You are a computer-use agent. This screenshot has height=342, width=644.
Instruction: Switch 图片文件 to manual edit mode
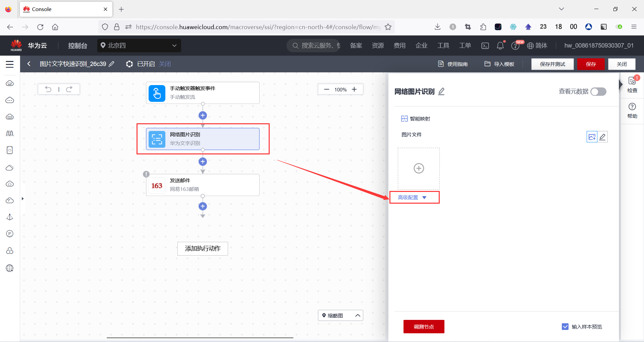(x=602, y=137)
